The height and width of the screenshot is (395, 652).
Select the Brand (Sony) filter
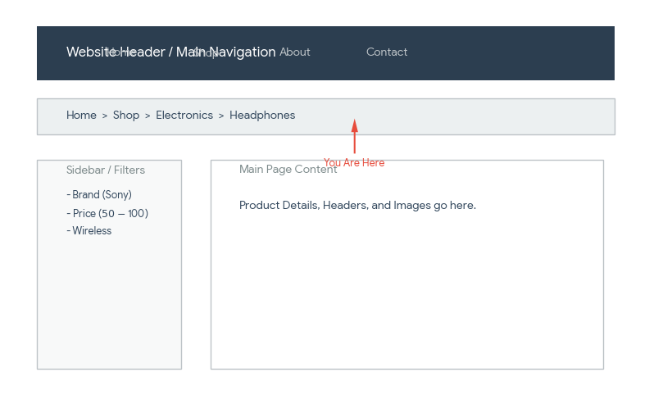click(99, 195)
